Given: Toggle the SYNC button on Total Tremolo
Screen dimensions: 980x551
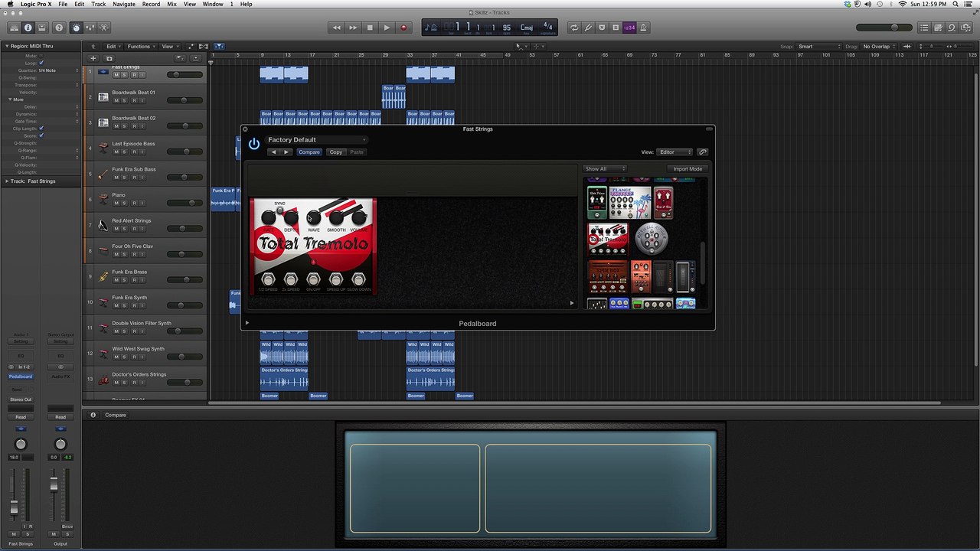Looking at the screenshot, I should point(279,210).
